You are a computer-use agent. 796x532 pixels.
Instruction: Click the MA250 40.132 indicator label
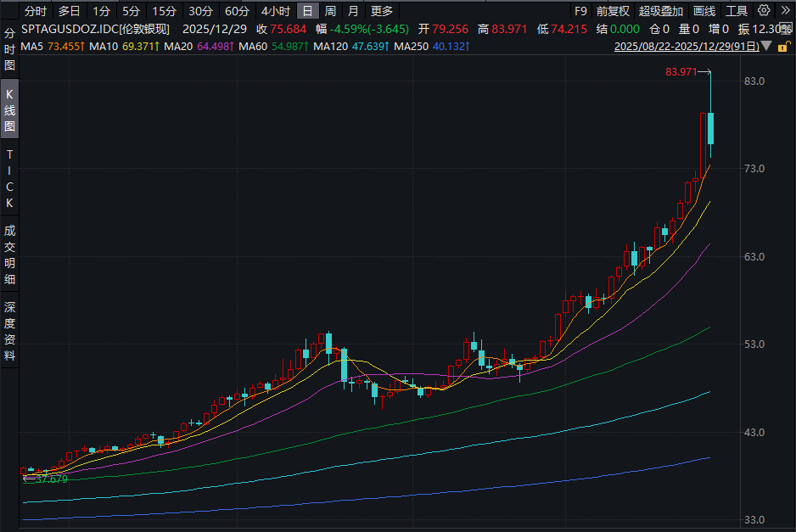[x=432, y=46]
